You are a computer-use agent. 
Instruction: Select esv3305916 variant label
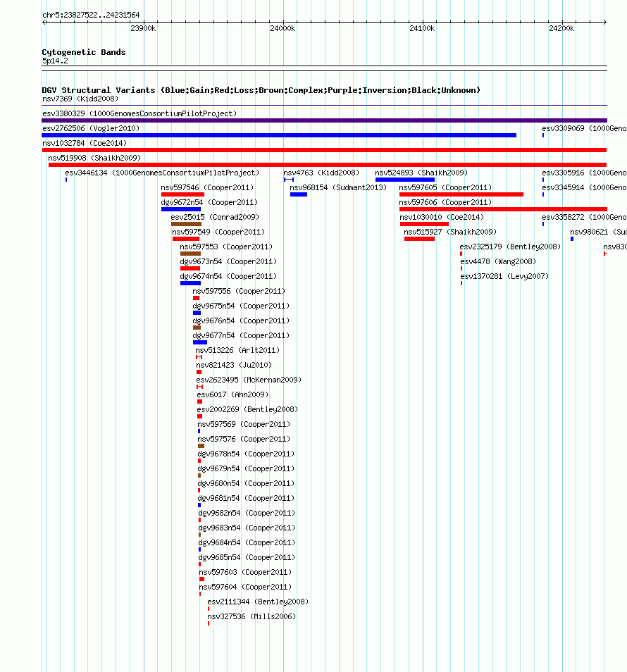click(x=584, y=173)
